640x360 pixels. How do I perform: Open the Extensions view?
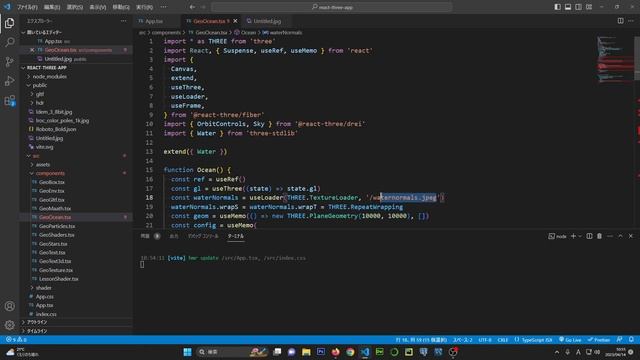[x=9, y=100]
